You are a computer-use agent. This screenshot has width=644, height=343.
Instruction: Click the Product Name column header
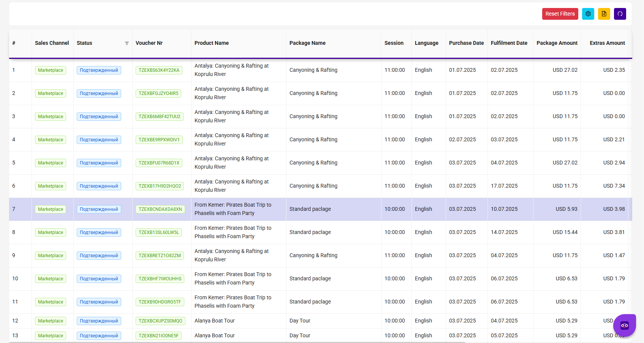pos(212,43)
